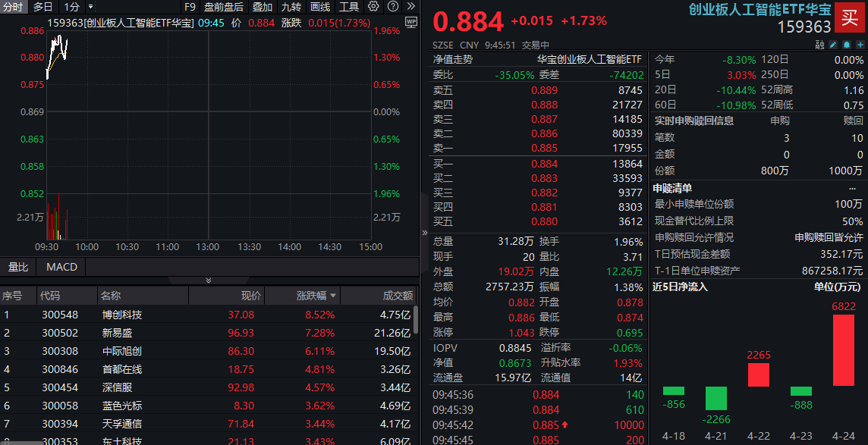The width and height of the screenshot is (868, 445).
Task: Switch to the MACD tab
Action: coord(61,267)
